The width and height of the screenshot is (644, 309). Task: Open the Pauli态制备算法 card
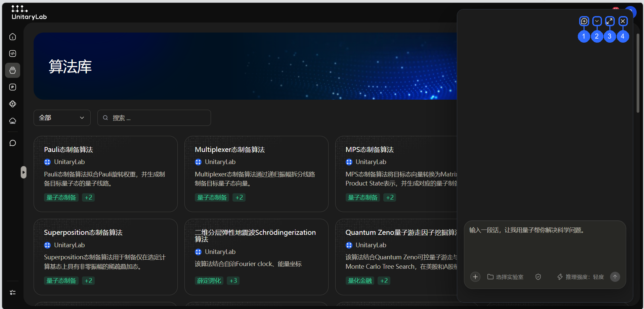click(105, 174)
